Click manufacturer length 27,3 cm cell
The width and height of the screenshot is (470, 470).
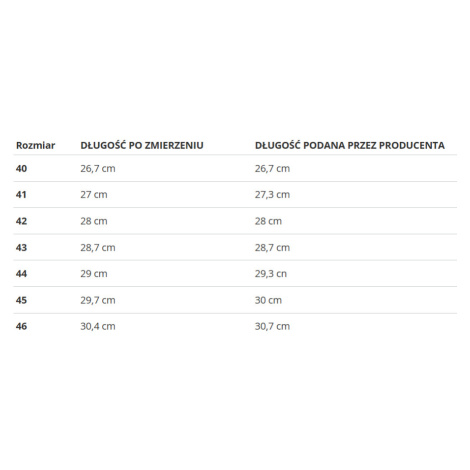tap(272, 195)
